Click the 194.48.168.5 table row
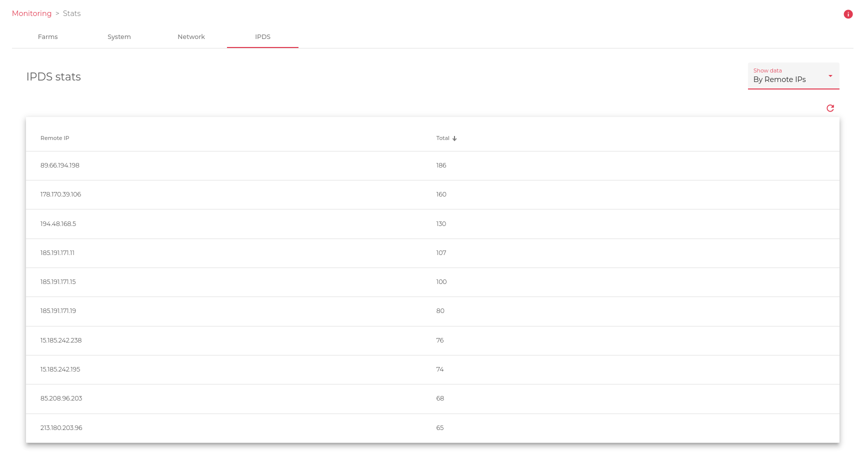868x463 pixels. 58,224
